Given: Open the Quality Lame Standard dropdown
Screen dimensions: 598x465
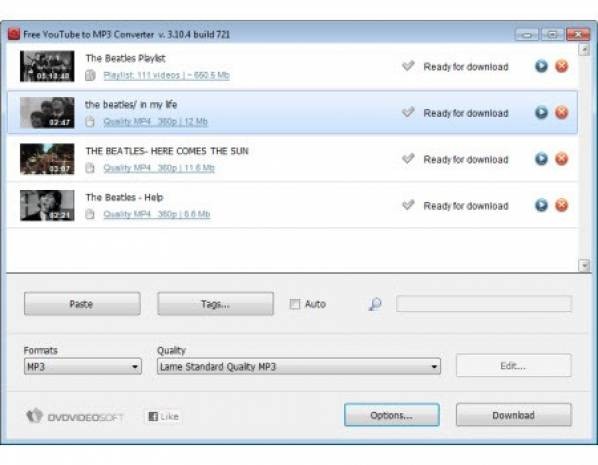Looking at the screenshot, I should pyautogui.click(x=299, y=367).
